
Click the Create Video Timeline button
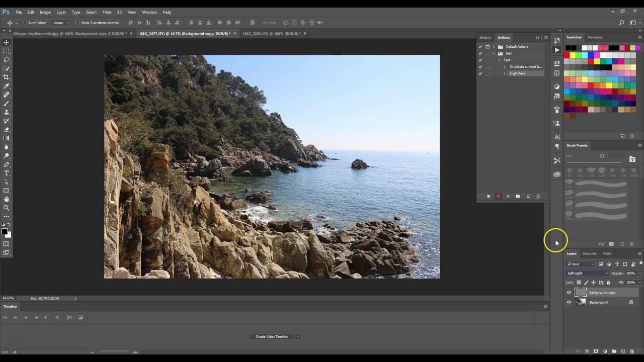271,336
